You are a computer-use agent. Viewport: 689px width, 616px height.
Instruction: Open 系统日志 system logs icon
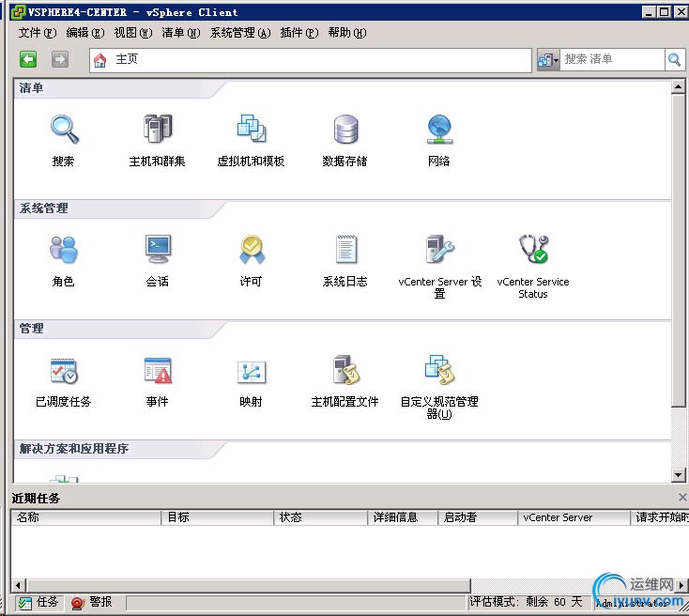coord(345,249)
